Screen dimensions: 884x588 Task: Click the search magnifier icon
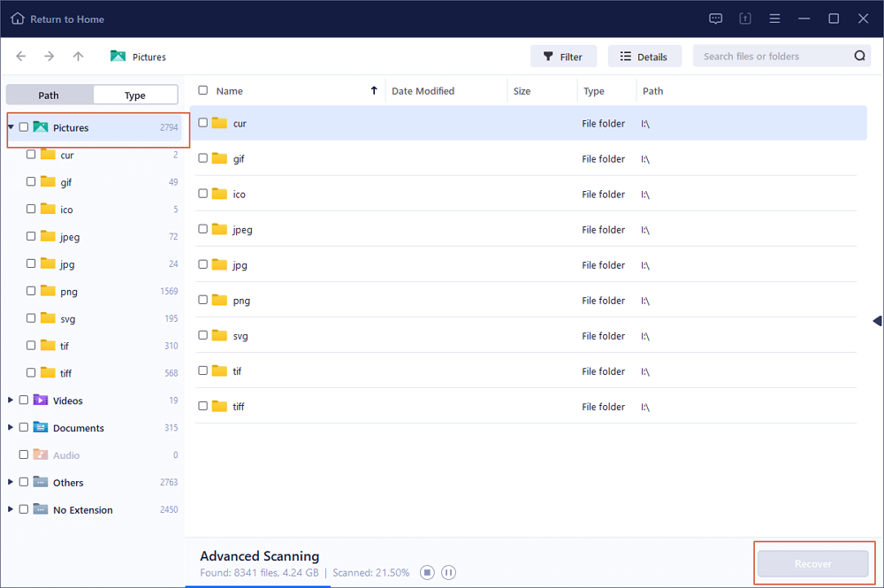859,57
